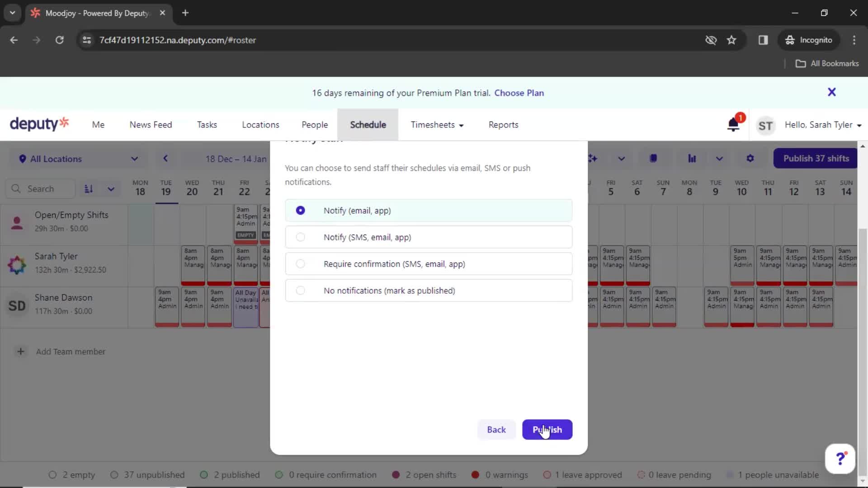Viewport: 868px width, 488px height.
Task: Click the week navigation arrow back
Action: point(166,159)
